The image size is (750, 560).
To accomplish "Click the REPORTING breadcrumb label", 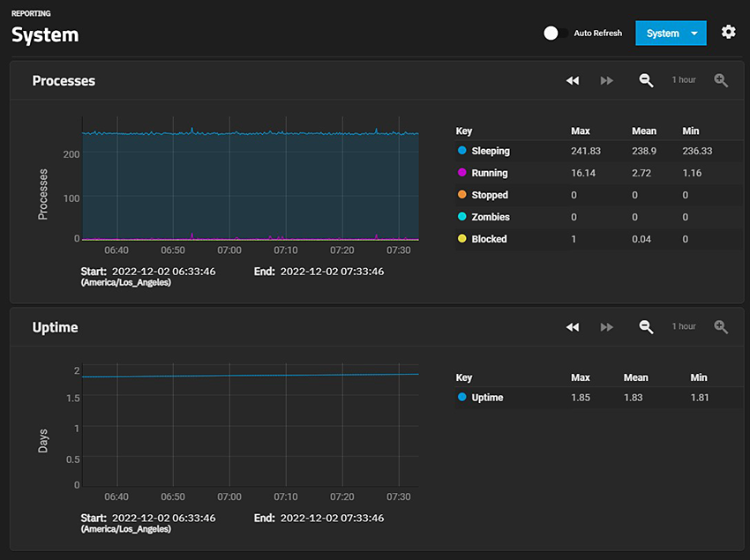I will 31,13.
